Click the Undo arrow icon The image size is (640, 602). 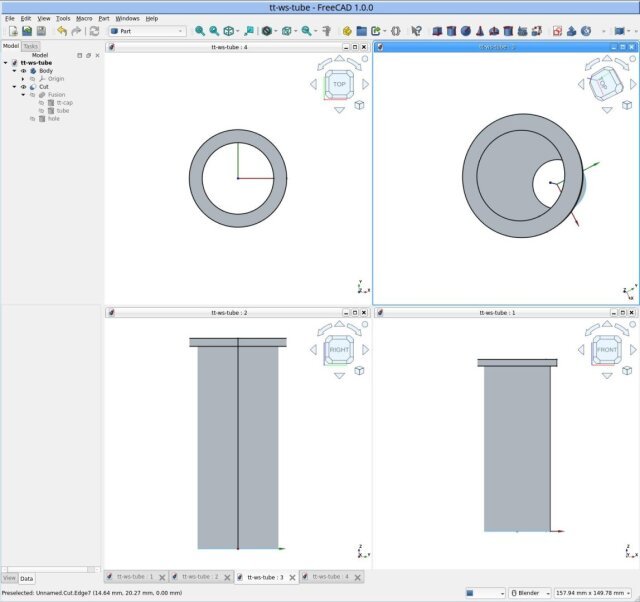tap(62, 31)
